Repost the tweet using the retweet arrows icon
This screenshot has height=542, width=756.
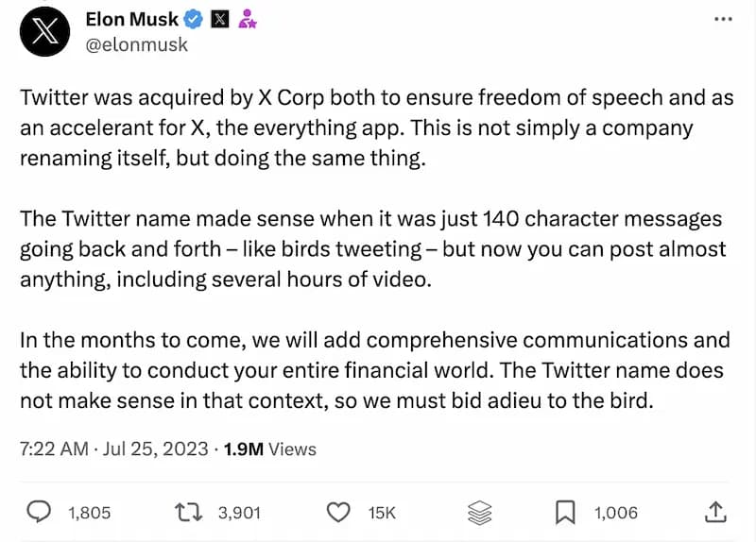190,513
